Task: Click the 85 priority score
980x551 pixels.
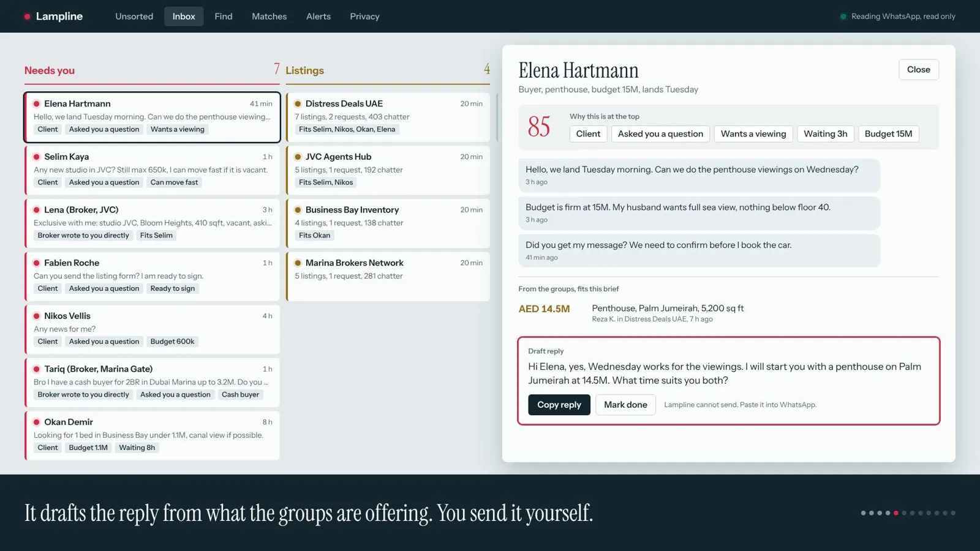Action: coord(539,127)
